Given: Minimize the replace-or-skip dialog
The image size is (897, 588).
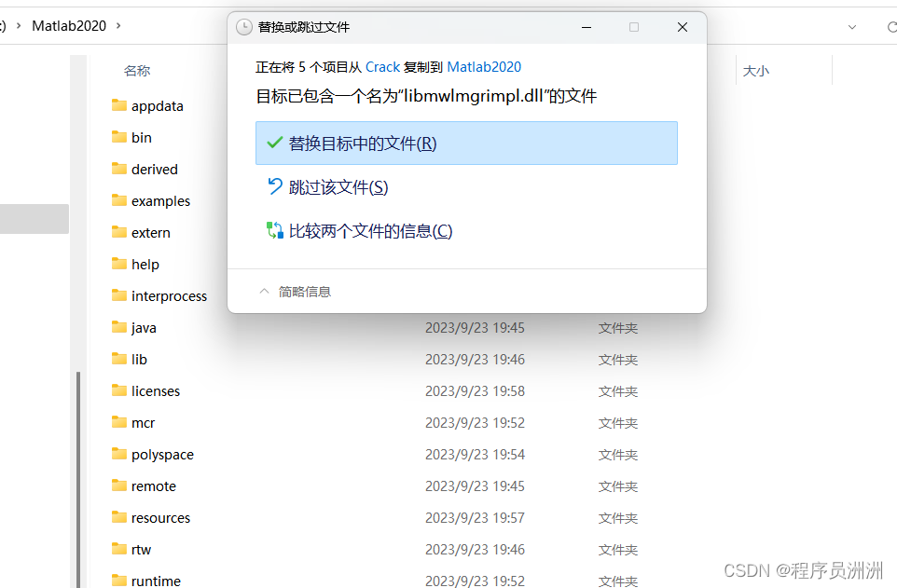Looking at the screenshot, I should pos(586,27).
